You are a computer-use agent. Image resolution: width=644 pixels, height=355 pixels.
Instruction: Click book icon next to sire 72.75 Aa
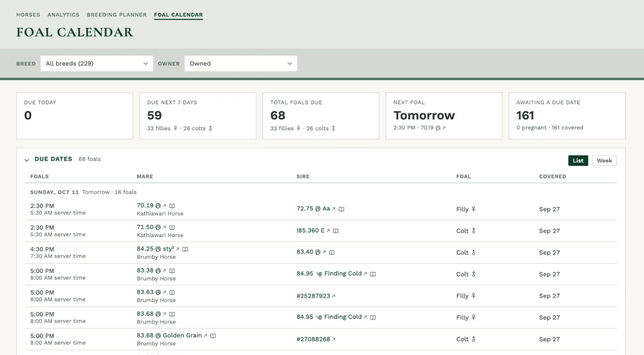pyautogui.click(x=341, y=209)
